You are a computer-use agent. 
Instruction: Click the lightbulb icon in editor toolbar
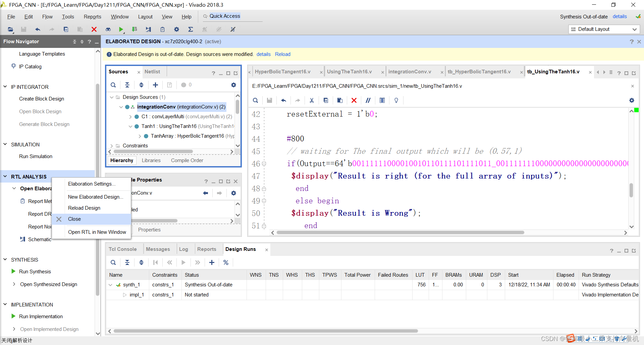[x=396, y=100]
